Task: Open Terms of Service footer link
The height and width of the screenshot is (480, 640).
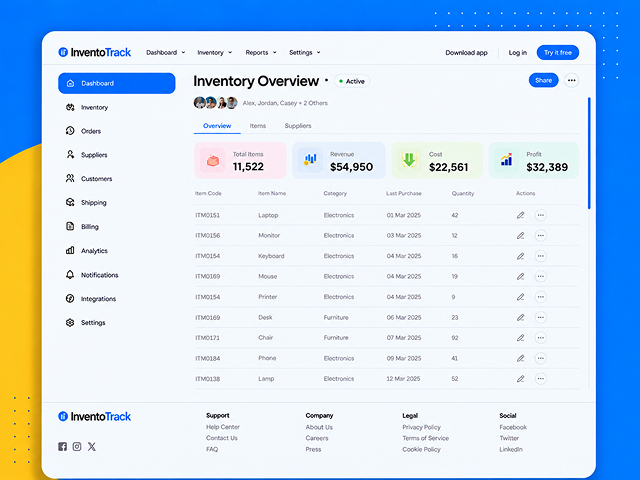Action: coord(425,438)
